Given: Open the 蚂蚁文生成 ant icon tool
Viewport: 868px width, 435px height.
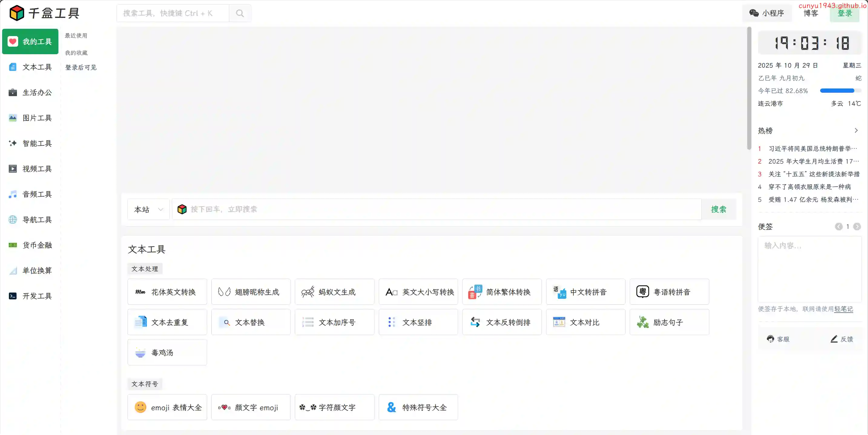Looking at the screenshot, I should coord(308,292).
